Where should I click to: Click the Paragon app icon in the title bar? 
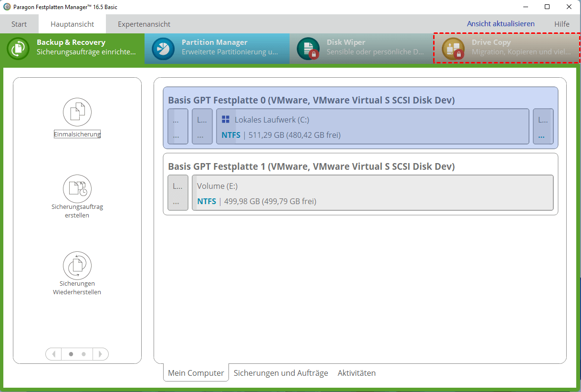7,7
